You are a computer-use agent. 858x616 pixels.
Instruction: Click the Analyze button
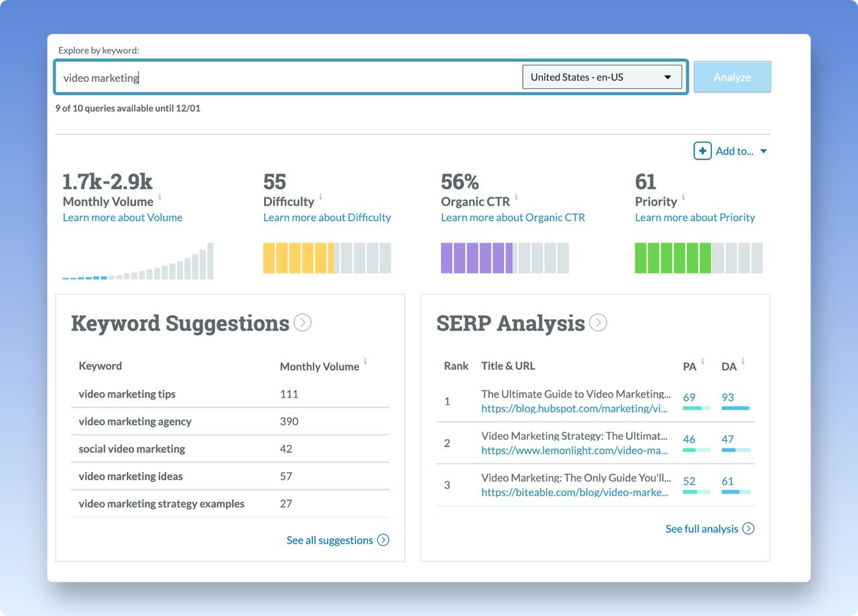coord(732,77)
